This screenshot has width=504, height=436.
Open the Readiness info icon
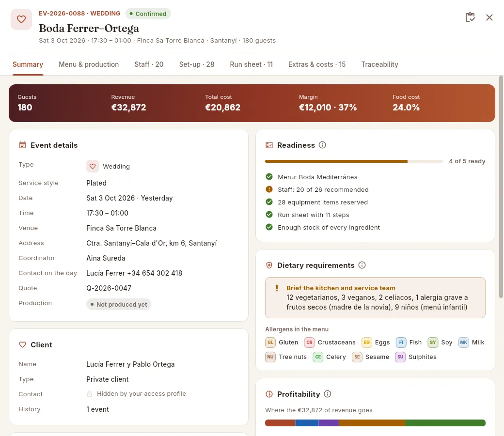(x=322, y=145)
